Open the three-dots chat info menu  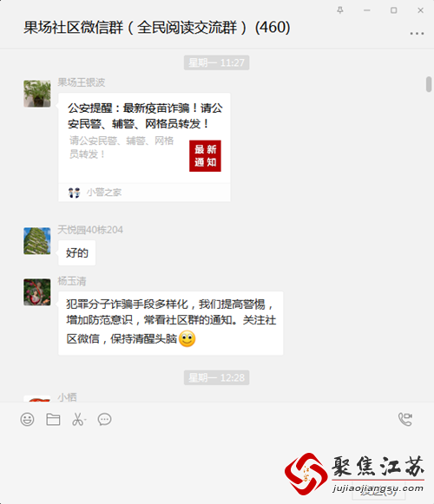pyautogui.click(x=417, y=34)
